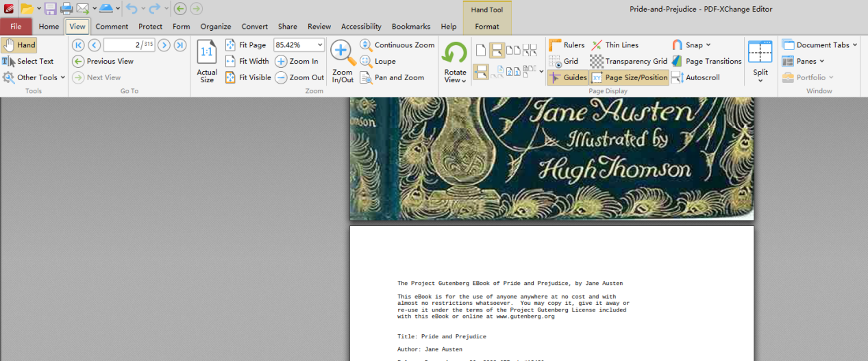The width and height of the screenshot is (868, 361).
Task: Toggle Page Size/Position display
Action: (629, 77)
